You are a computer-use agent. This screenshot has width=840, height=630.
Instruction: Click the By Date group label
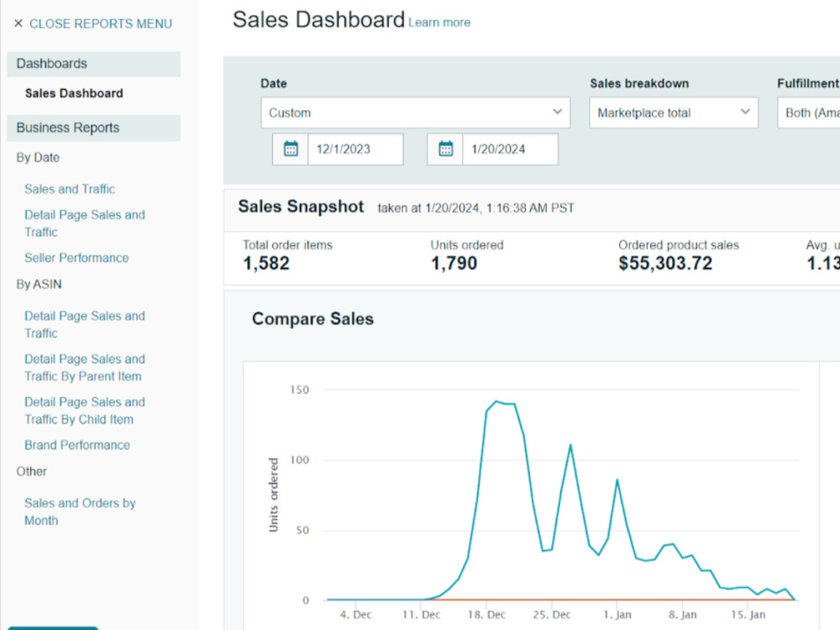pyautogui.click(x=38, y=158)
